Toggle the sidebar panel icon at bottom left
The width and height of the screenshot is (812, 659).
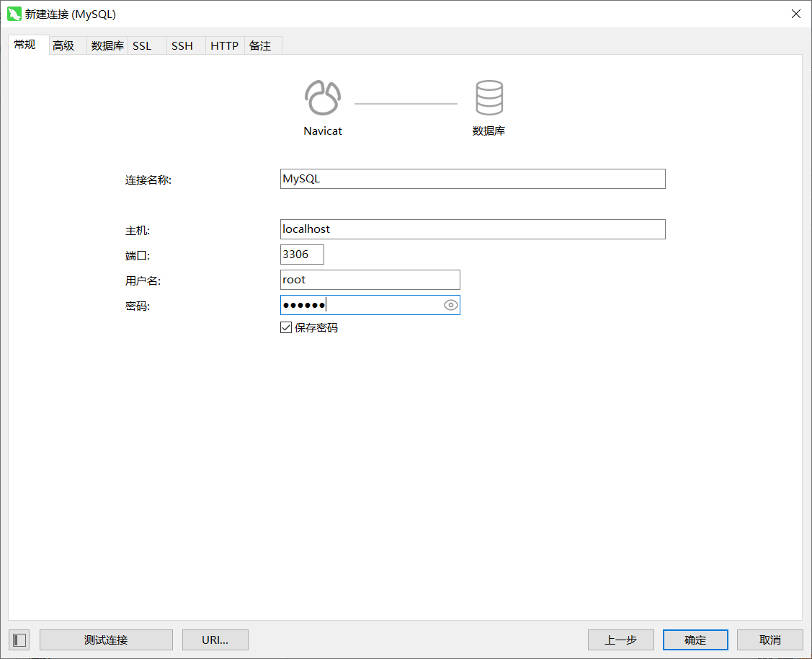(x=19, y=640)
